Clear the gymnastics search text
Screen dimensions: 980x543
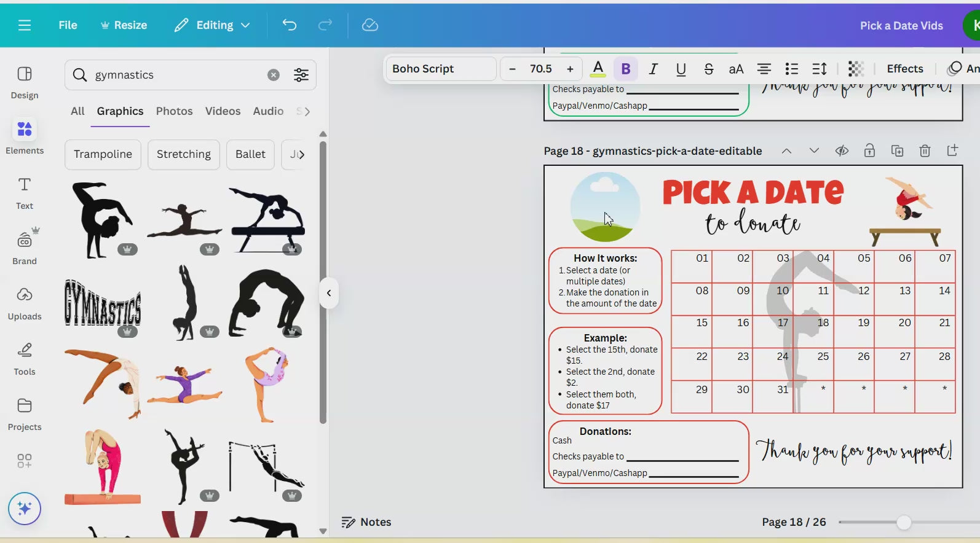[274, 75]
